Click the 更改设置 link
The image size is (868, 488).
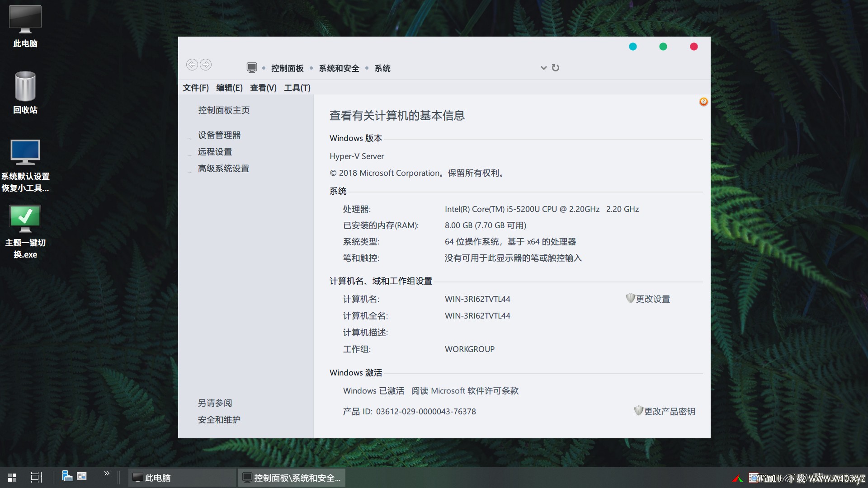tap(653, 299)
